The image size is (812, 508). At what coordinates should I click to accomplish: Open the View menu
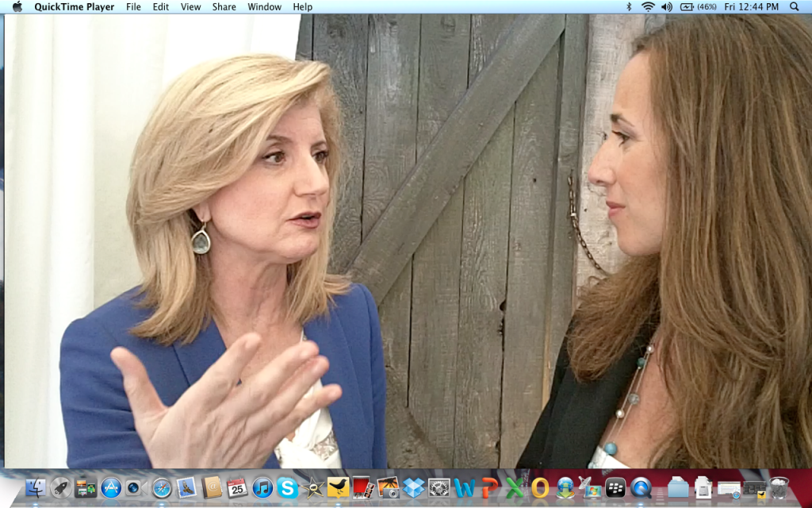pyautogui.click(x=190, y=6)
